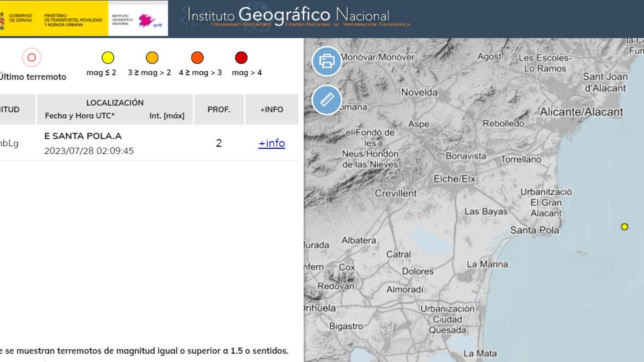Viewport: 644px width, 362px height.
Task: Click Alicante/Alacant label on the map
Action: click(581, 112)
